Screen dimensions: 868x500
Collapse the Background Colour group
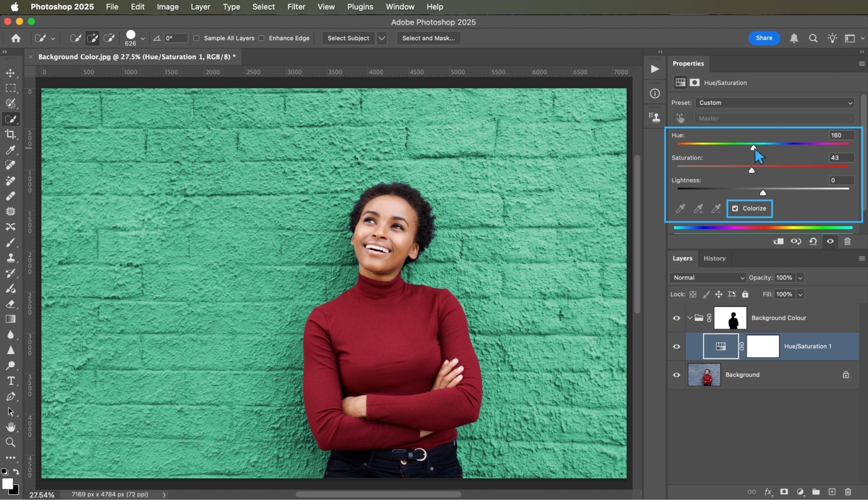point(690,318)
